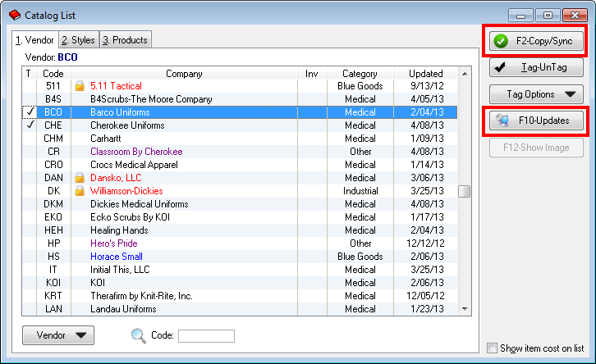Click the Tag-UnTag button
Screen dimensions: 596x364
[536, 67]
